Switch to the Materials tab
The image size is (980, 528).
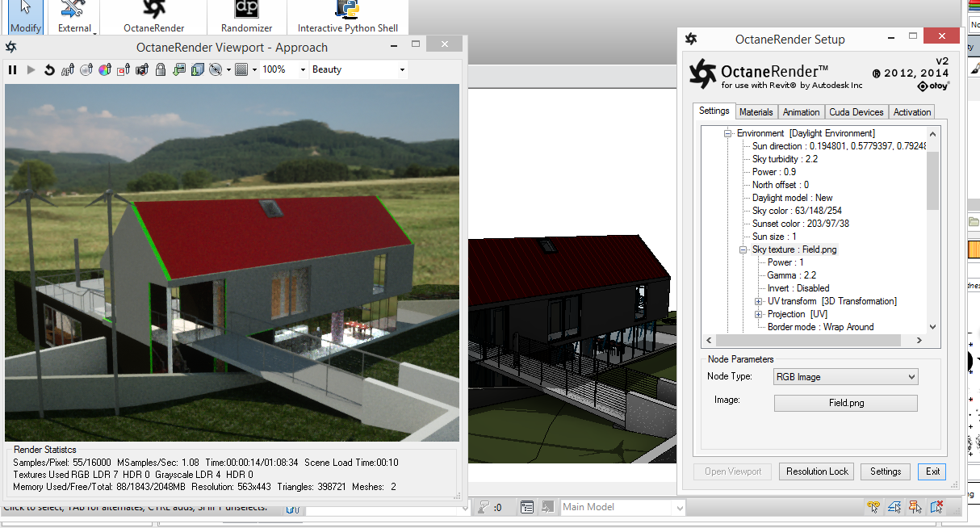pos(756,112)
